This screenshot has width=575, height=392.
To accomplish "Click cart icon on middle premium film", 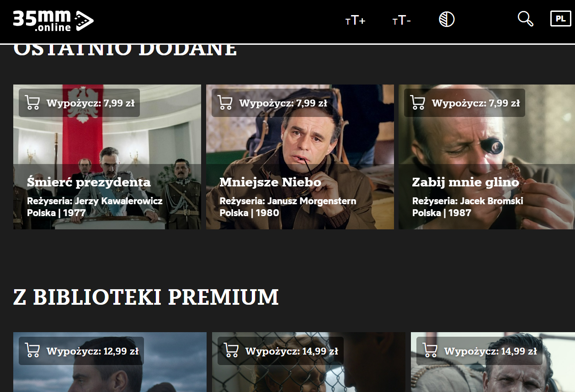I will (231, 351).
